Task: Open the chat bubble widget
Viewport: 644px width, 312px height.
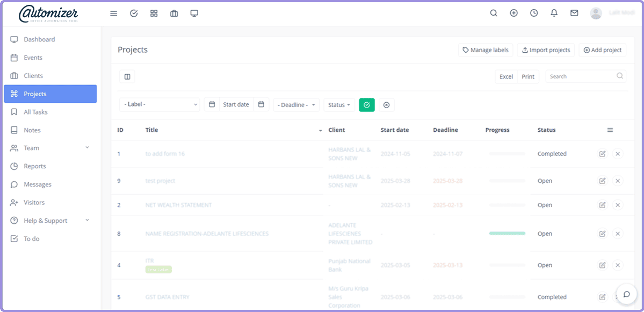Action: point(626,294)
